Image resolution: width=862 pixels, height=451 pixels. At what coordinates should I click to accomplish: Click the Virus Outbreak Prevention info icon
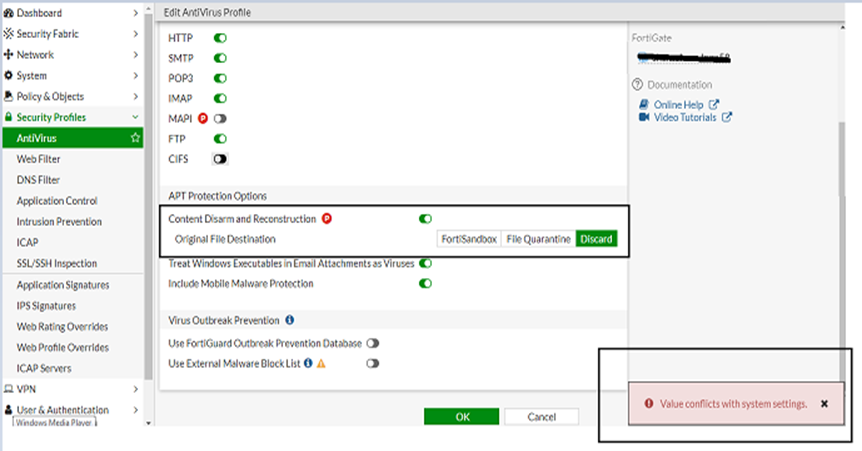pyautogui.click(x=289, y=320)
